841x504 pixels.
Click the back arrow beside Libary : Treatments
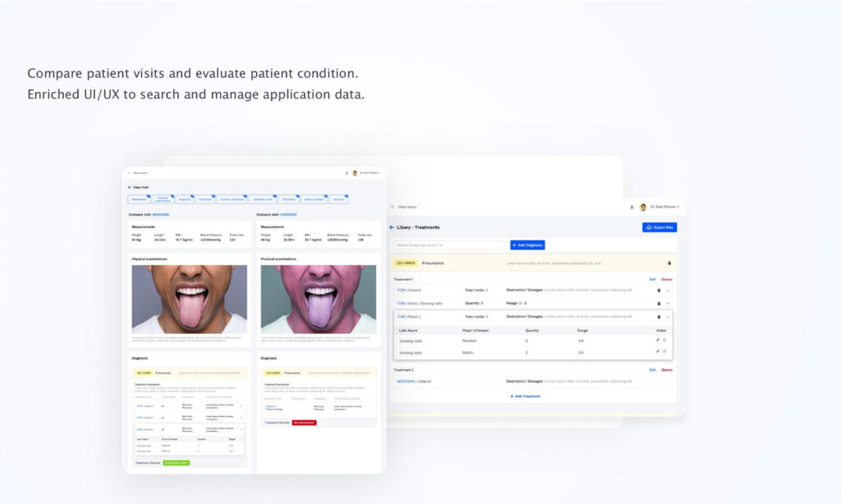[x=392, y=227]
